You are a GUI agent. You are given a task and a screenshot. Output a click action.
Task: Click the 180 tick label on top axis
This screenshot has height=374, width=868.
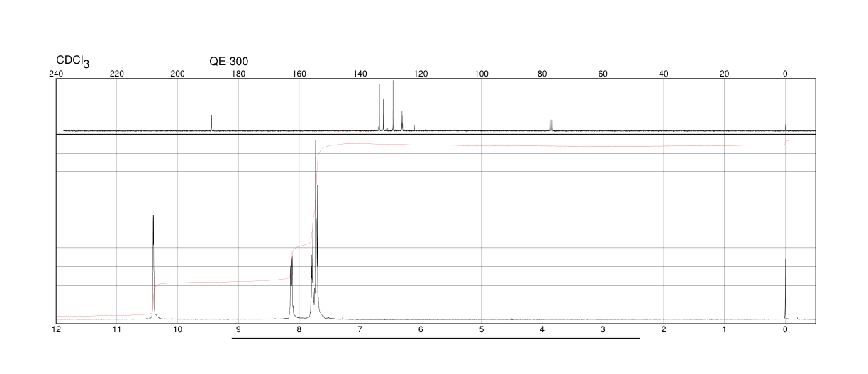pyautogui.click(x=238, y=74)
